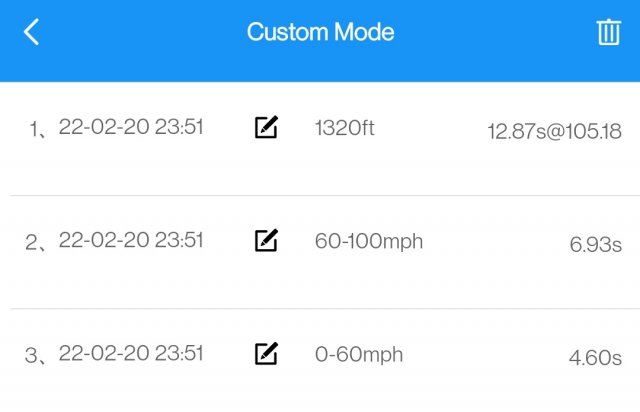Tap empty space between 60-100mph and 6.93s
This screenshot has height=412, width=640.
coord(496,243)
